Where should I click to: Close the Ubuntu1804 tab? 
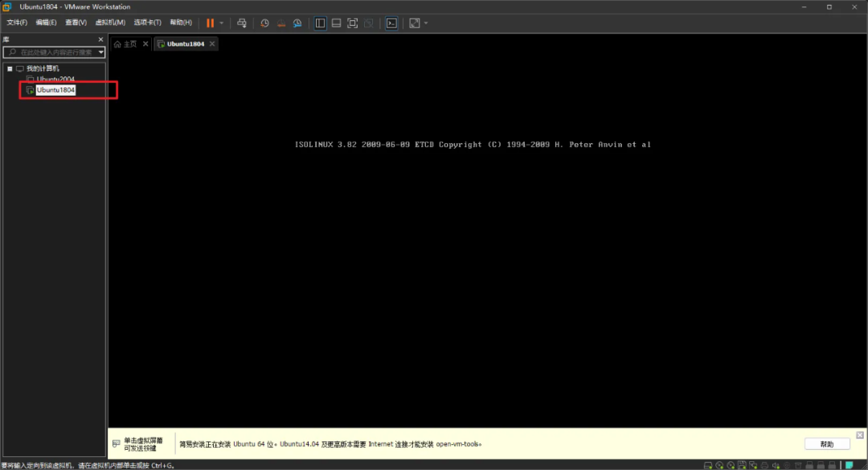[x=212, y=43]
